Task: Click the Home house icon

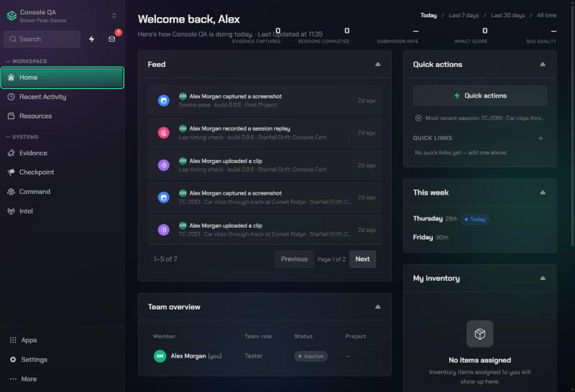Action: [x=11, y=78]
